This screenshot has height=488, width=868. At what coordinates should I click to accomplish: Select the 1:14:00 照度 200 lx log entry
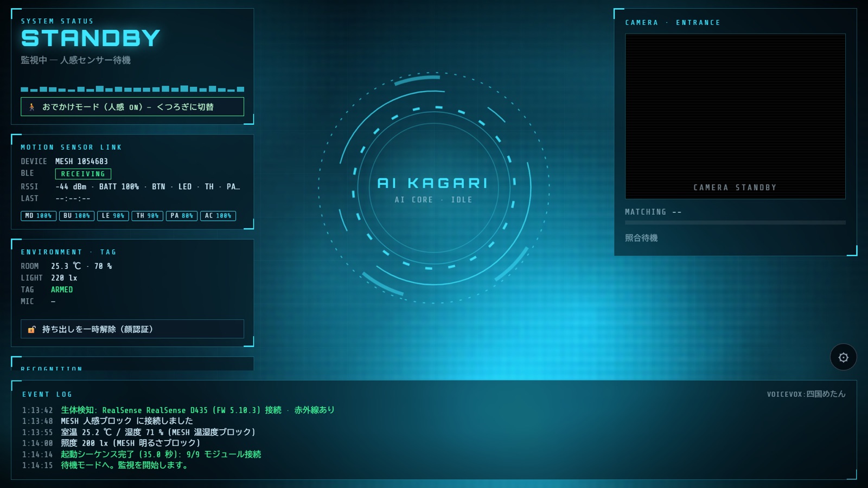(111, 443)
